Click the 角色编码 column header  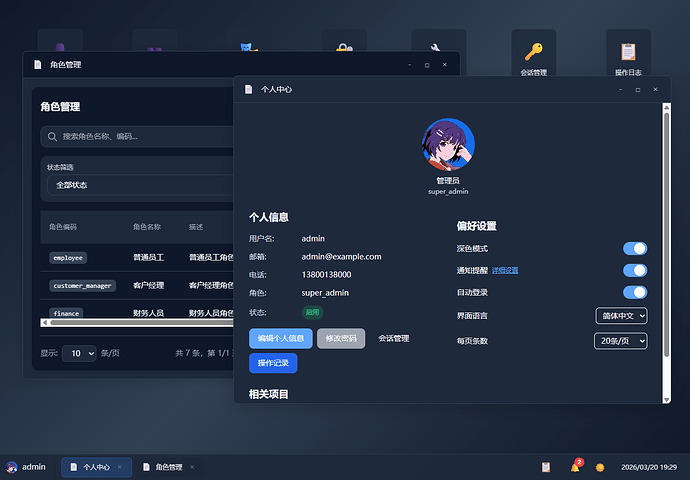point(63,227)
